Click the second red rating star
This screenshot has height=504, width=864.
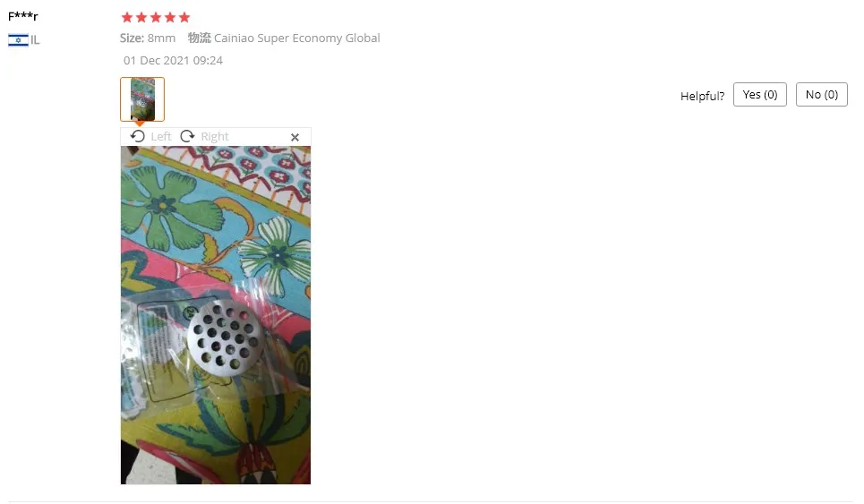(141, 17)
